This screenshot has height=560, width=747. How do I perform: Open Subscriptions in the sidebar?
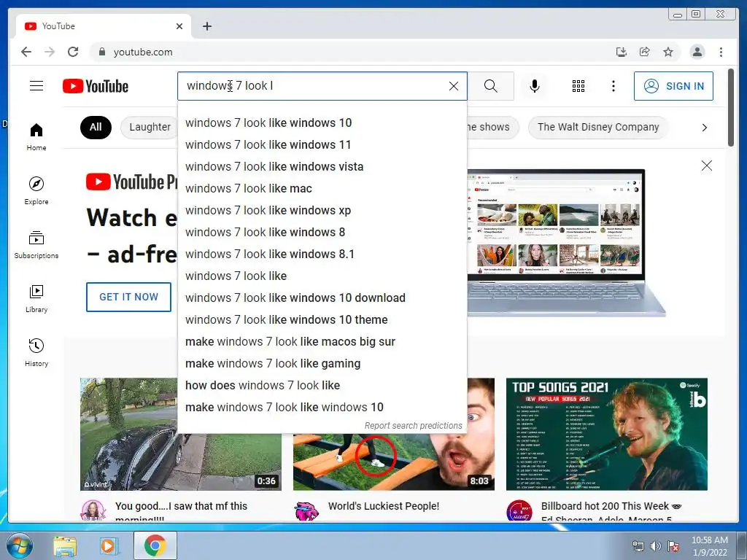point(36,245)
